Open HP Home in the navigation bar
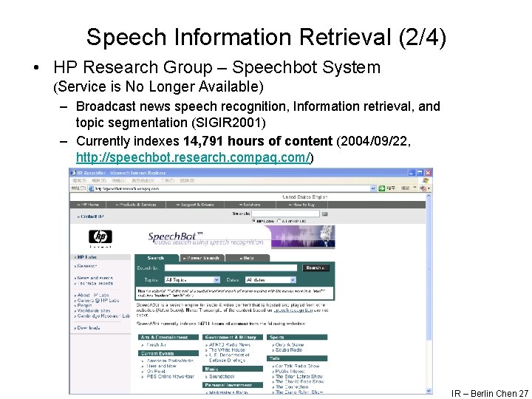Image resolution: width=532 pixels, height=399 pixels. [x=88, y=205]
